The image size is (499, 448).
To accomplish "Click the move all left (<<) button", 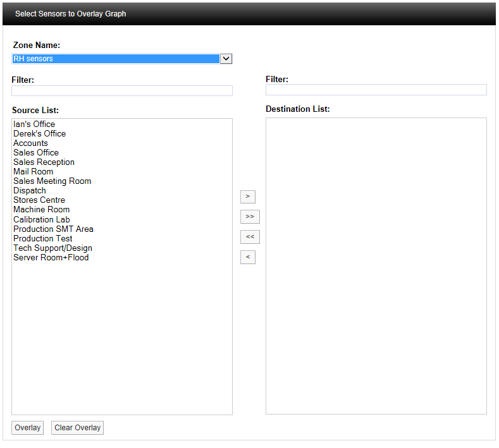I will tap(250, 237).
